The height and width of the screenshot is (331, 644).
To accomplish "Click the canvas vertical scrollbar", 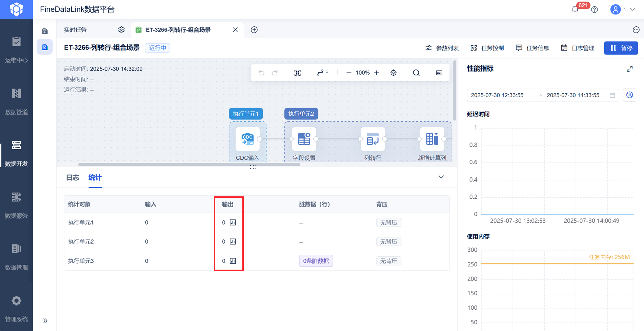I will click(x=455, y=91).
